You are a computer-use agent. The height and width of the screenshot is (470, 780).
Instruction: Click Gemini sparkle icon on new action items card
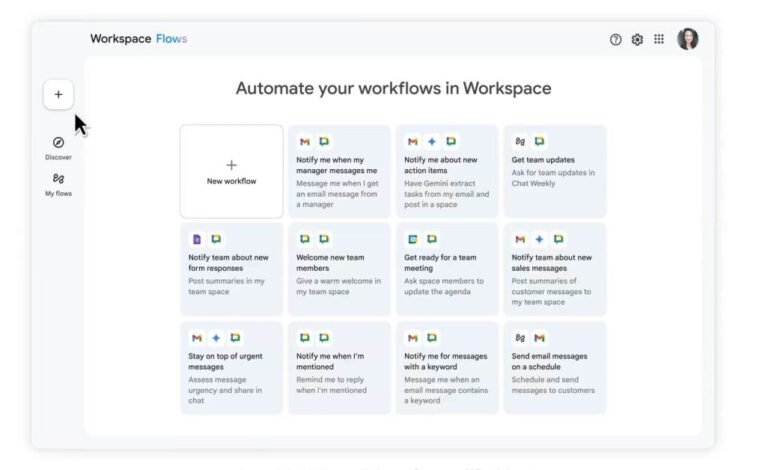[x=432, y=142]
